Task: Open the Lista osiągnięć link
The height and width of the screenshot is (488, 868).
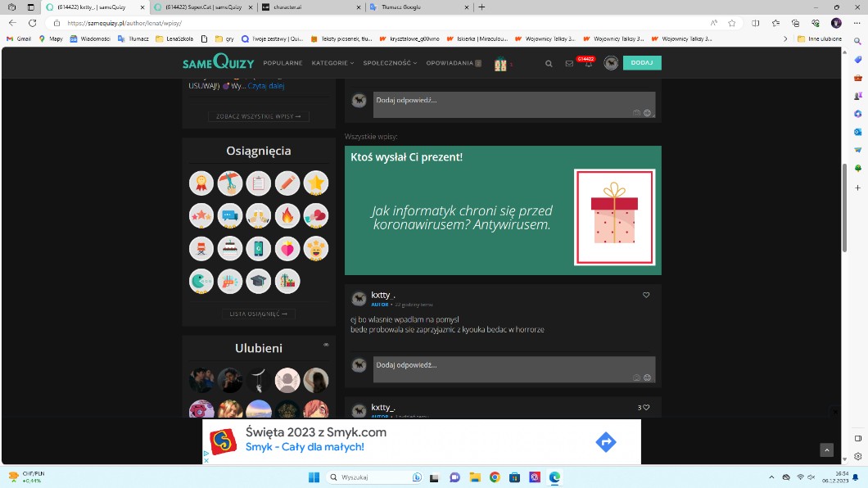Action: [x=258, y=314]
